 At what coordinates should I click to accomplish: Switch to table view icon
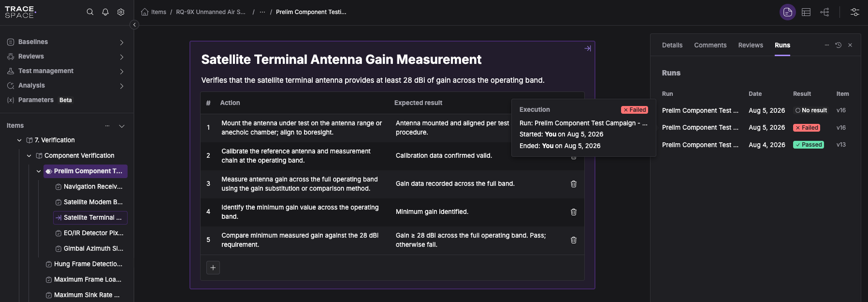pyautogui.click(x=806, y=12)
